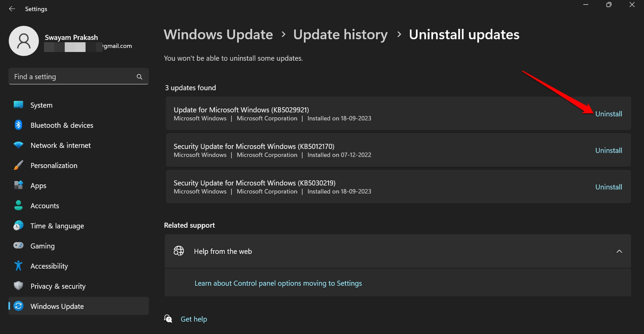Screen dimensions: 644x334
Task: Click the Help from the web globe icon
Action: [x=179, y=251]
